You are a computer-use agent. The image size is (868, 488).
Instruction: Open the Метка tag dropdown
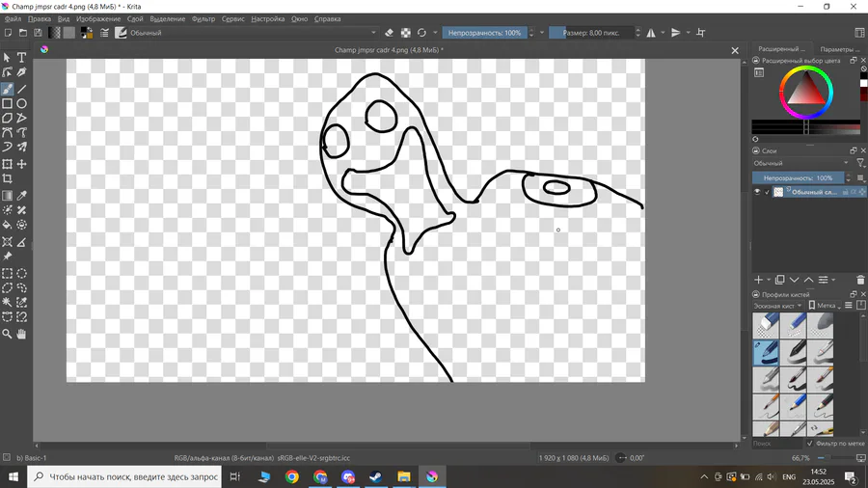click(x=825, y=306)
